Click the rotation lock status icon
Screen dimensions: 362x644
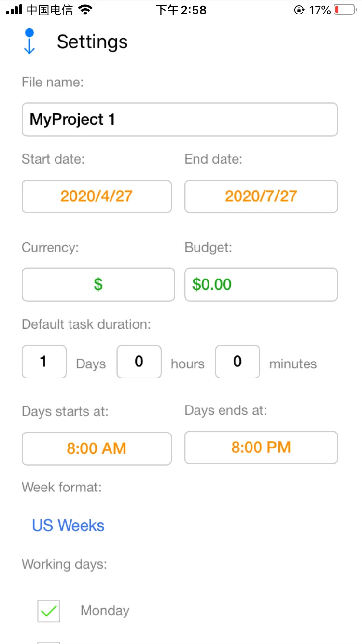pyautogui.click(x=300, y=10)
